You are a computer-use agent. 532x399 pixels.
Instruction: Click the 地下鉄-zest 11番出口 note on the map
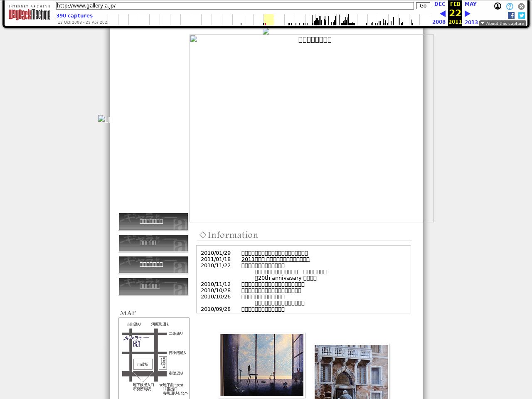[174, 389]
